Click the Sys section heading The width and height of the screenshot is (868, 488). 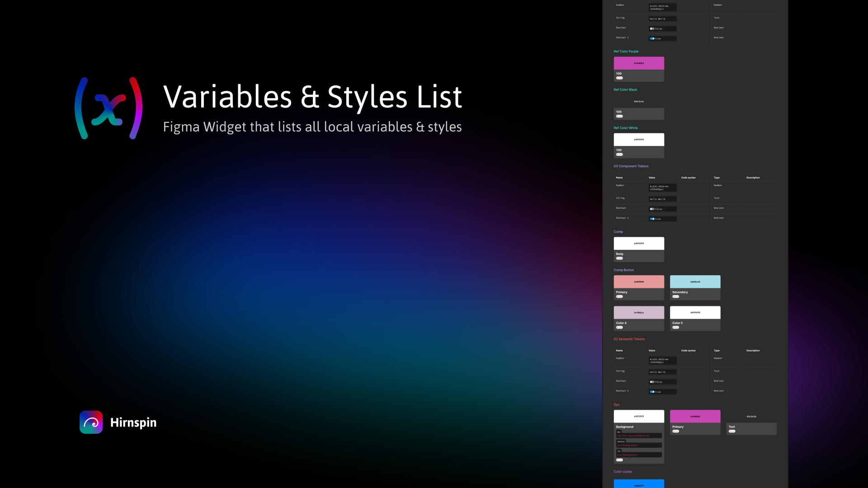pos(617,405)
